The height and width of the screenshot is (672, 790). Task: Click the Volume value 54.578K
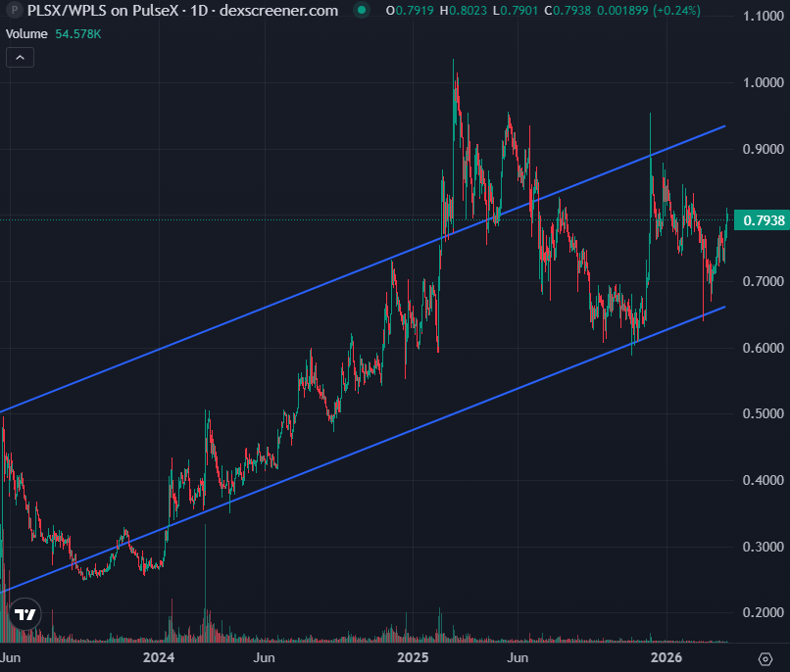coord(78,34)
